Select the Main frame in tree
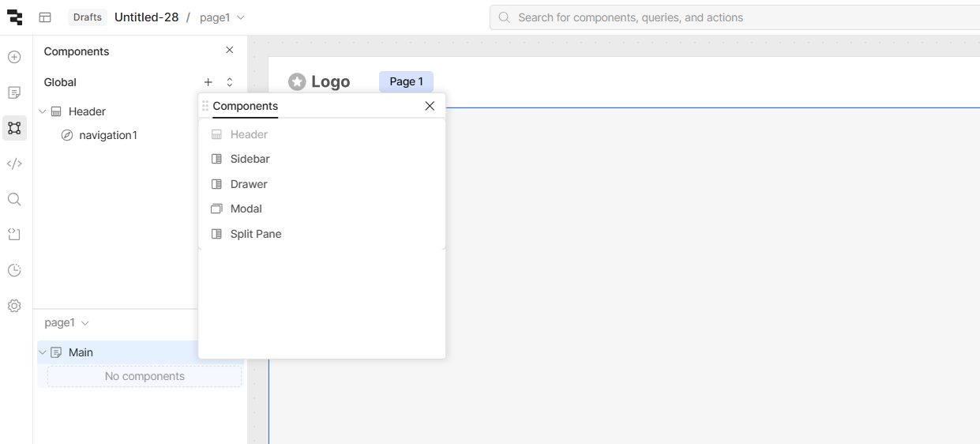This screenshot has height=444, width=980. [81, 352]
